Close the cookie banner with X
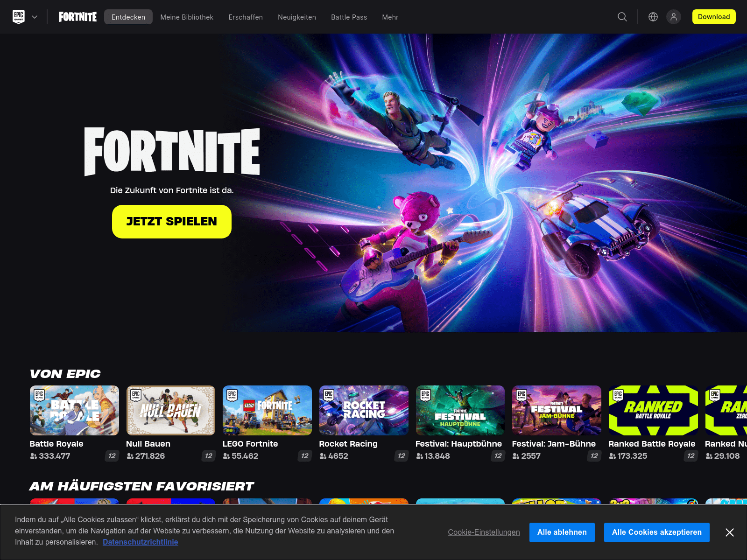This screenshot has width=747, height=560. 730,532
